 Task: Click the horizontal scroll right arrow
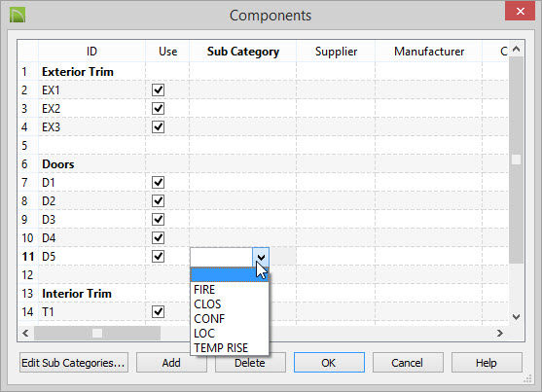[x=499, y=333]
